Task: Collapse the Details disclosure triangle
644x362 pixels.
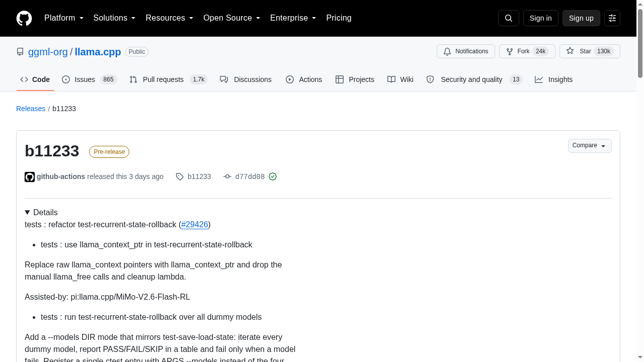Action: (x=27, y=213)
